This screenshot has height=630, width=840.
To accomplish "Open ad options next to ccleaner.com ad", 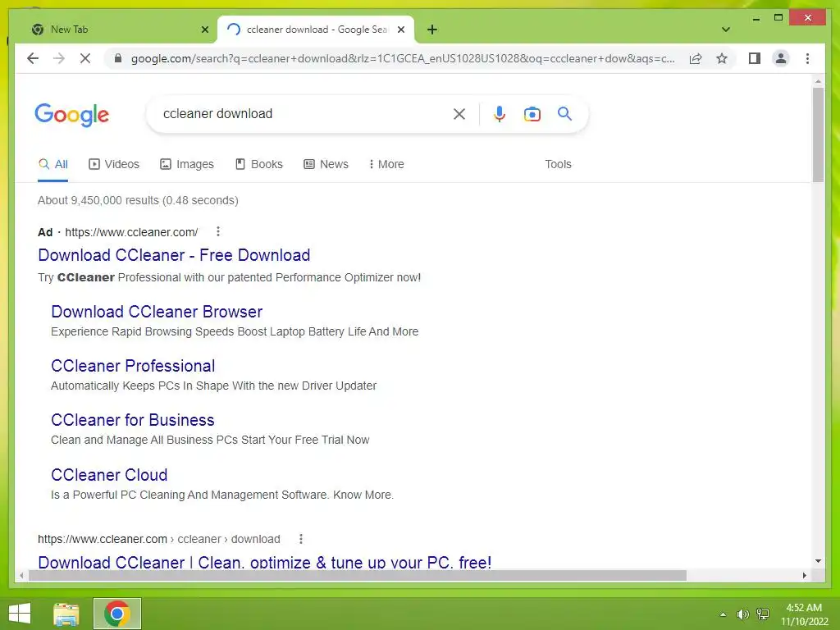I will [217, 231].
